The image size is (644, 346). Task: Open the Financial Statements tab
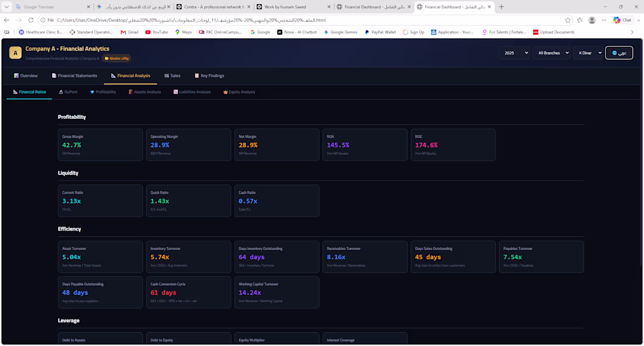pyautogui.click(x=74, y=76)
